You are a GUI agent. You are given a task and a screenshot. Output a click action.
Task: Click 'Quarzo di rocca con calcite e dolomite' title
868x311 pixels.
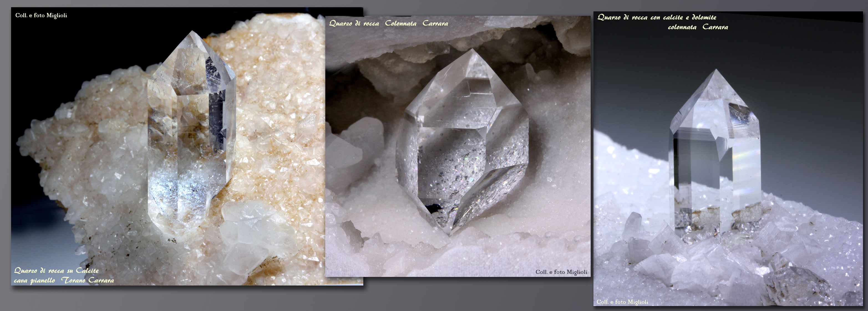[657, 17]
